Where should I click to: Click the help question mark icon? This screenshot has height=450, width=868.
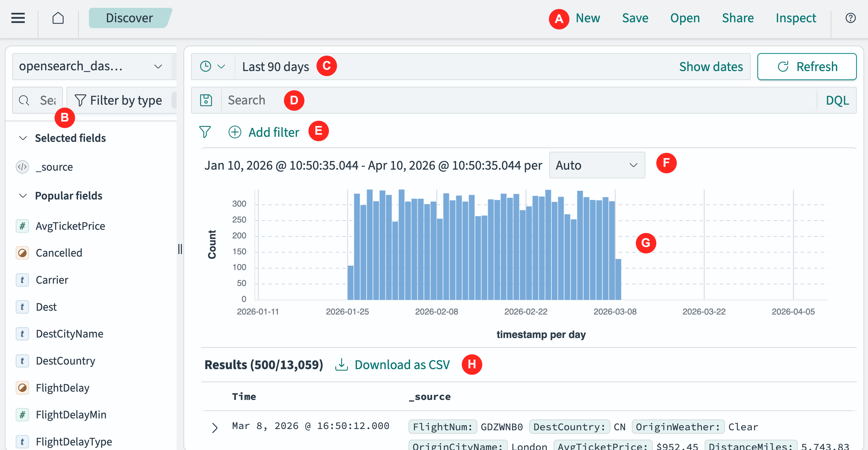(x=851, y=18)
